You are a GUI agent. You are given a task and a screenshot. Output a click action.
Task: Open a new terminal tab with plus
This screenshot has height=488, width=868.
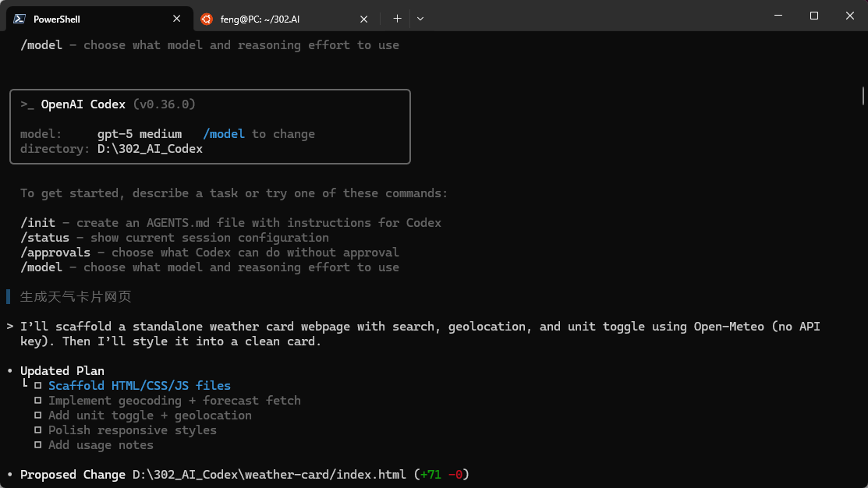(x=397, y=19)
